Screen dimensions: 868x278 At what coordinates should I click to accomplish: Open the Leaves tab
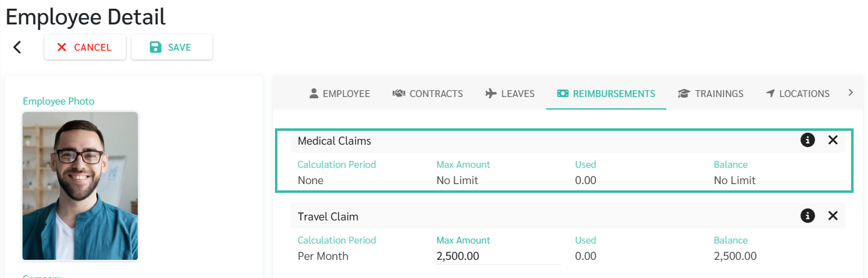click(x=510, y=93)
